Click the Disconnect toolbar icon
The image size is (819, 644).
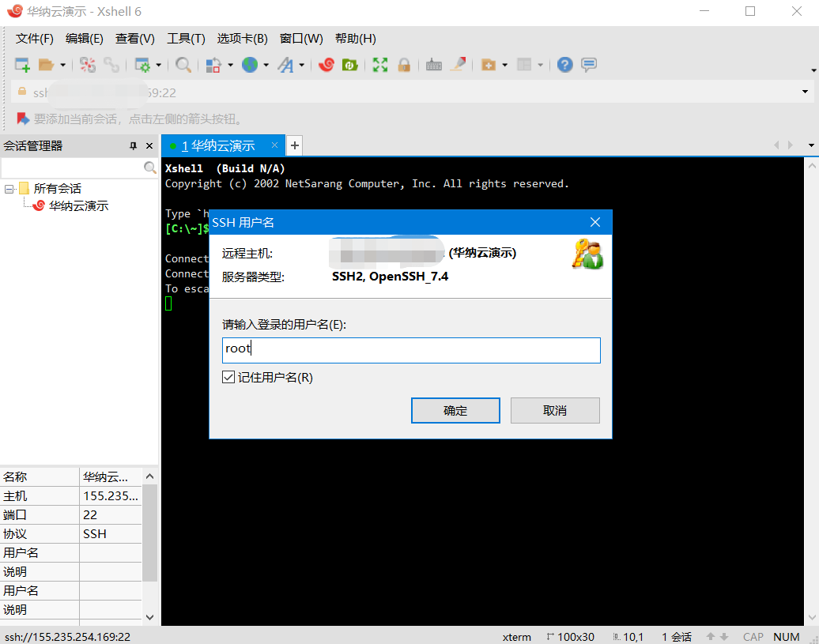tap(87, 65)
